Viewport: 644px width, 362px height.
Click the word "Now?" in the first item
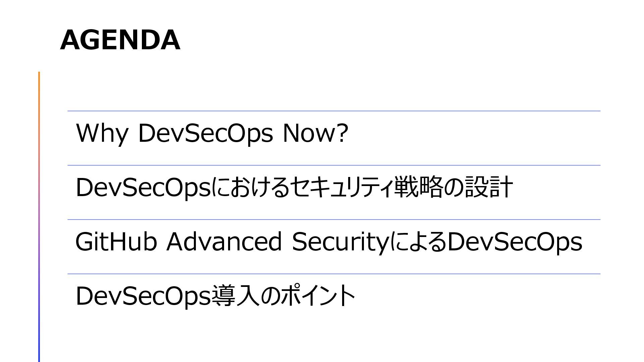coord(315,133)
